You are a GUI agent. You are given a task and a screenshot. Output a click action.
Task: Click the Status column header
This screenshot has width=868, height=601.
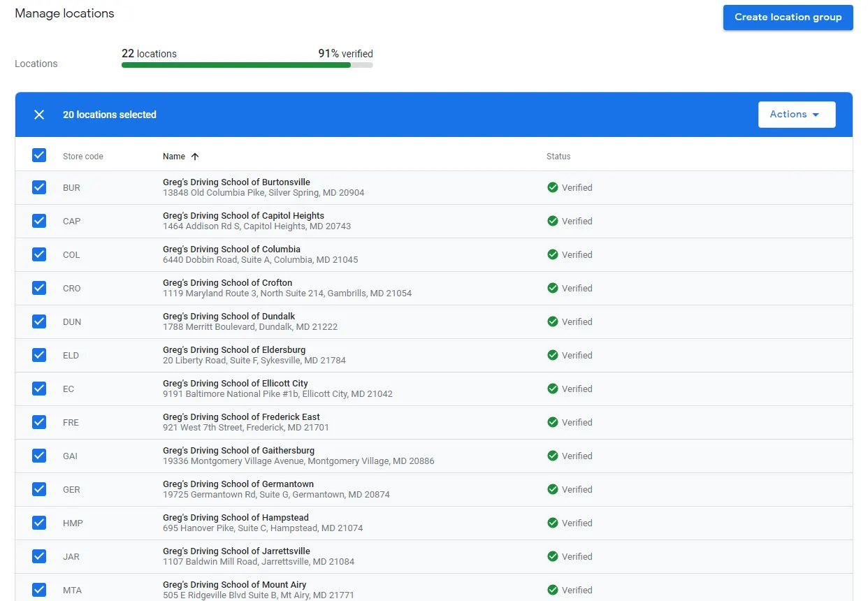point(558,157)
